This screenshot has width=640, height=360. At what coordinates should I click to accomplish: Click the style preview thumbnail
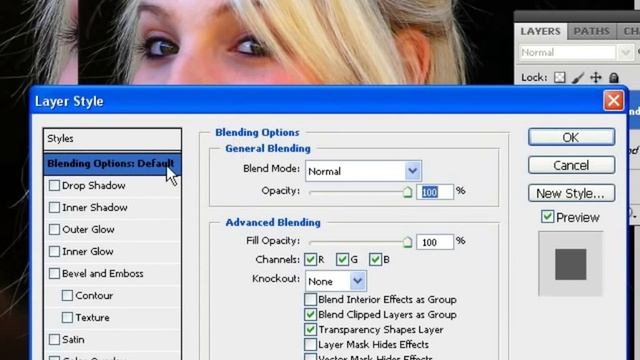click(x=570, y=264)
